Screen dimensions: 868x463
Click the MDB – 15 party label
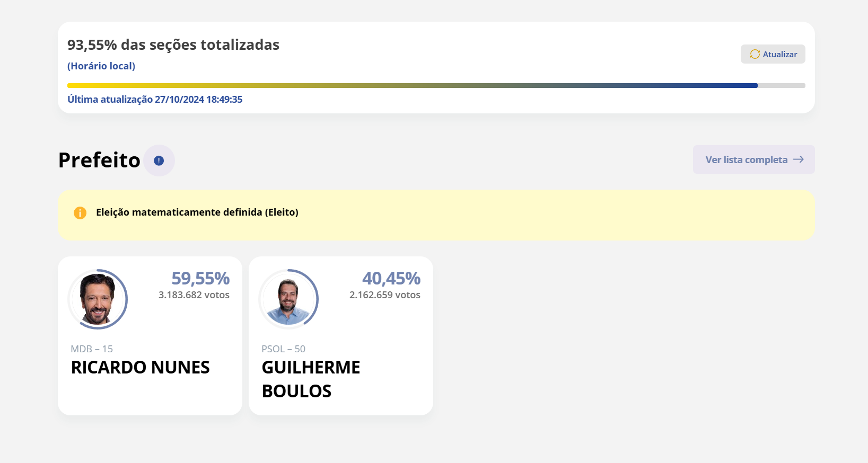click(x=92, y=349)
